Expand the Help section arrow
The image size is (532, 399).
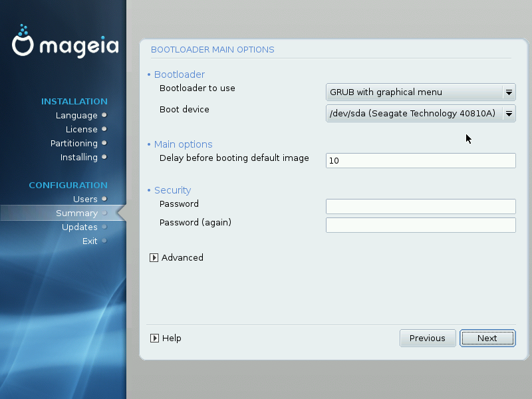pos(154,338)
